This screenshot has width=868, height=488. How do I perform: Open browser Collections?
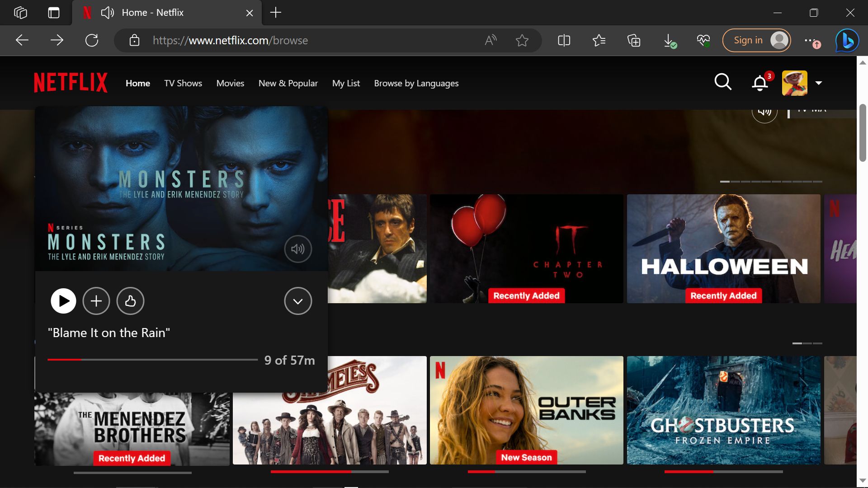(634, 41)
